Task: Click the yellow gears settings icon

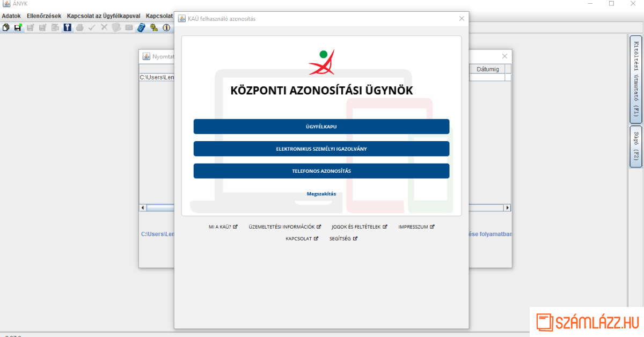Action: tap(154, 27)
